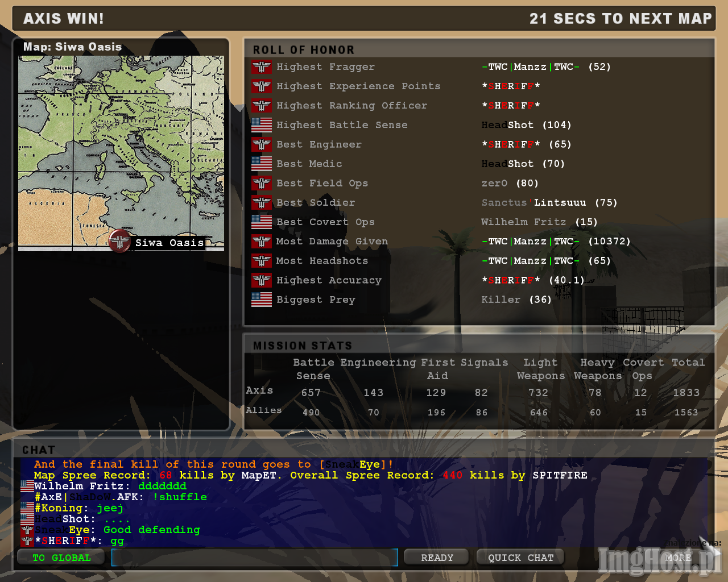
Task: Click the 'final kill of this round' chat line
Action: [x=214, y=464]
